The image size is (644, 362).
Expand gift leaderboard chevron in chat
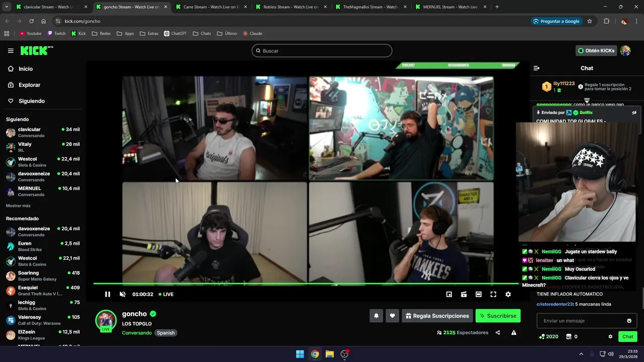[x=587, y=101]
